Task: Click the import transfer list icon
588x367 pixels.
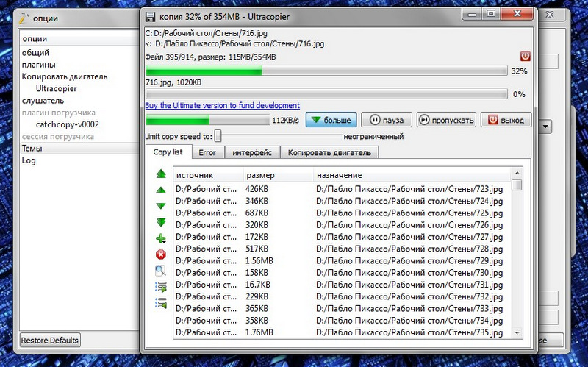Action: (x=161, y=303)
